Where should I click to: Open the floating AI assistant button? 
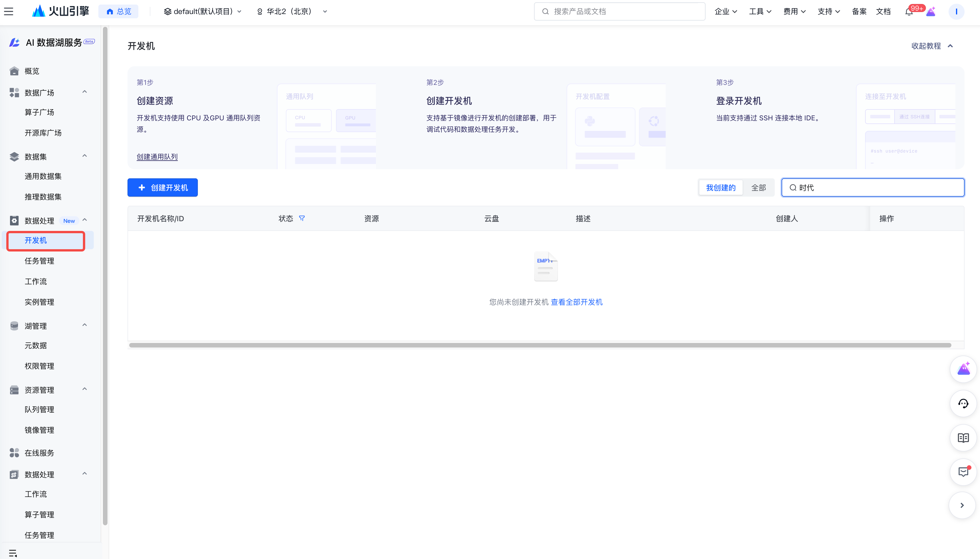tap(963, 369)
